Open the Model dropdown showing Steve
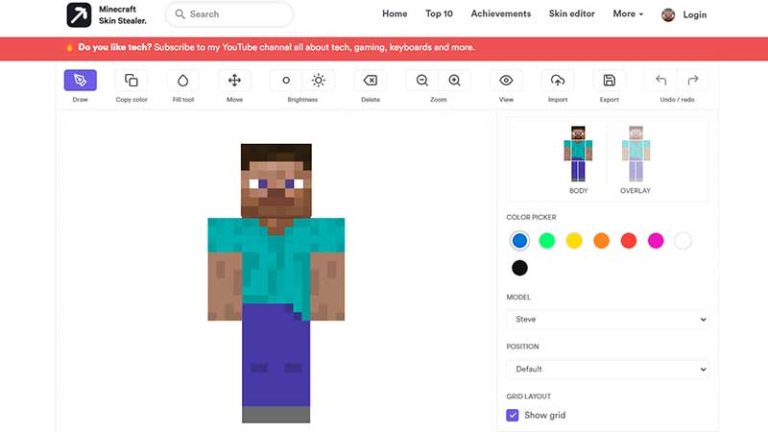Screen dimensions: 768x432 coord(607,319)
